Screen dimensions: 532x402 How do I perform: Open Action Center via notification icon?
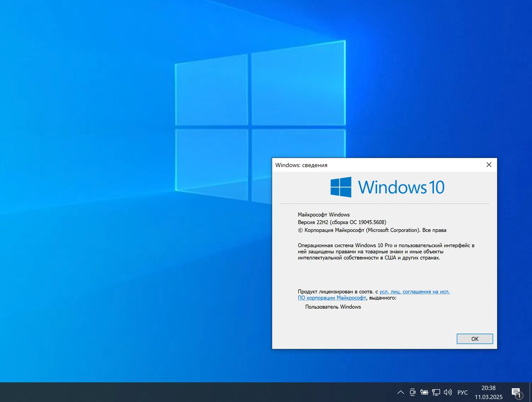point(516,392)
